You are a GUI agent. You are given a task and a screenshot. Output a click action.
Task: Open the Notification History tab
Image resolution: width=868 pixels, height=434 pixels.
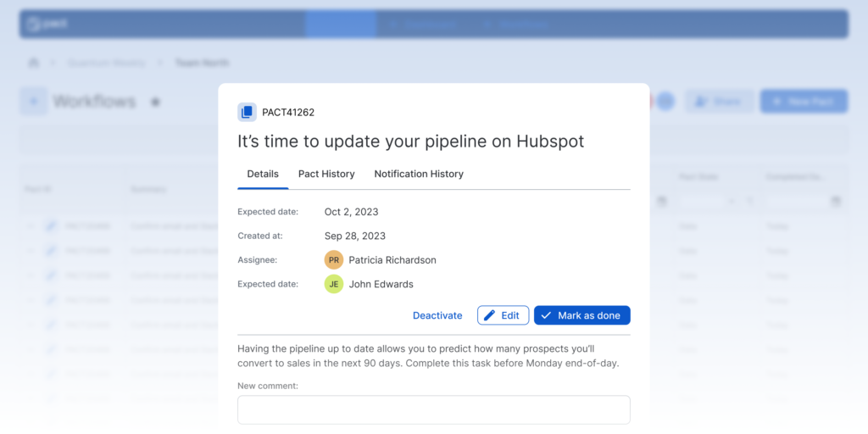pyautogui.click(x=419, y=174)
